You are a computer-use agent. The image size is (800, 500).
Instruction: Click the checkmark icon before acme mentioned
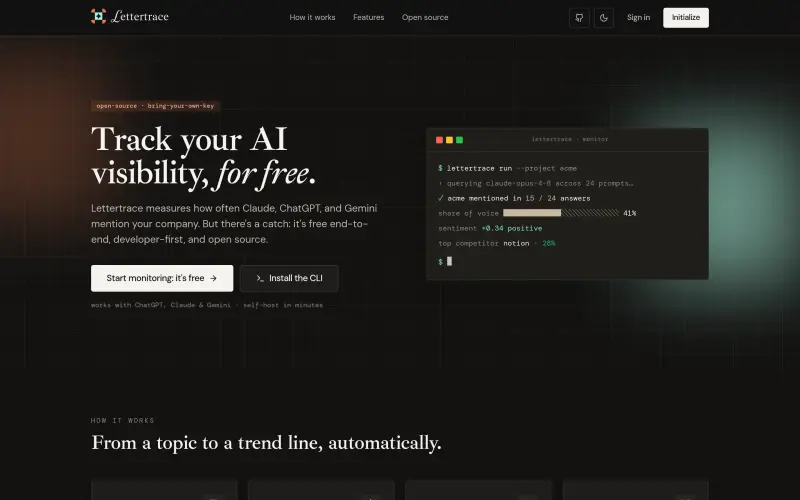(441, 198)
